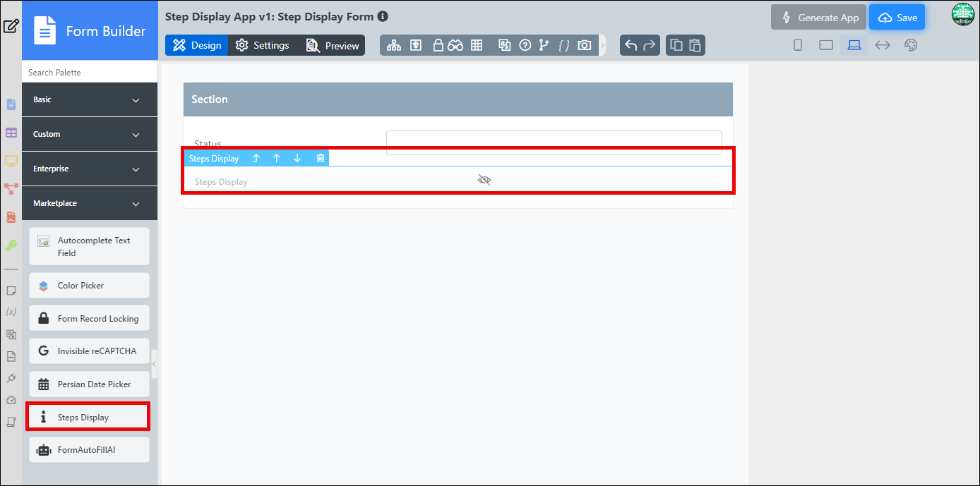
Task: Expand more toolbar items with the arrow
Action: point(602,45)
